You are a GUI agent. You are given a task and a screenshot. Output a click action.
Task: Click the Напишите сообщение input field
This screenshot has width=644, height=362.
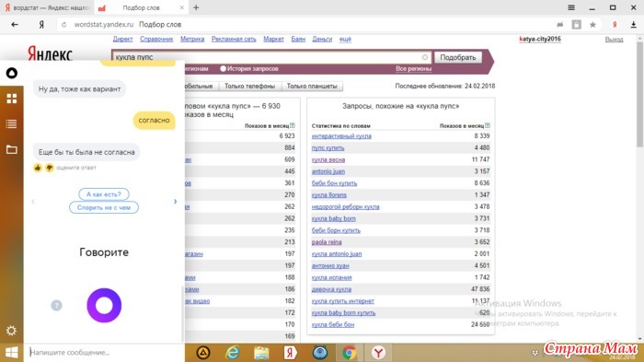tap(105, 353)
